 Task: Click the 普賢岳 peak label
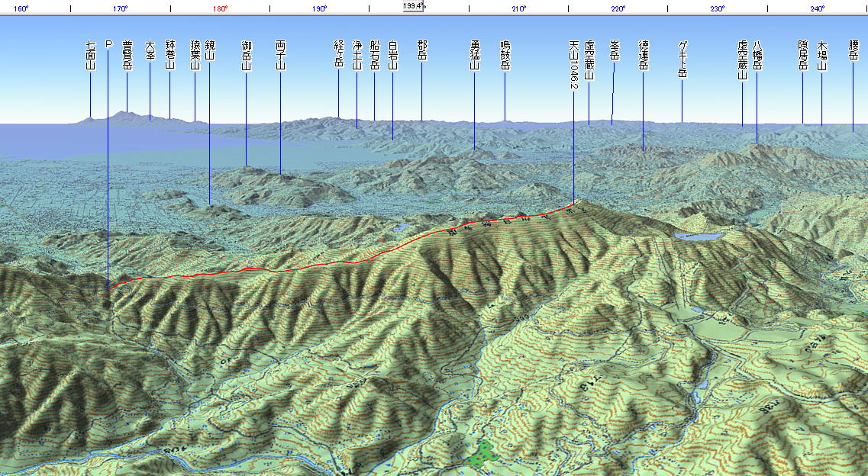coord(127,56)
